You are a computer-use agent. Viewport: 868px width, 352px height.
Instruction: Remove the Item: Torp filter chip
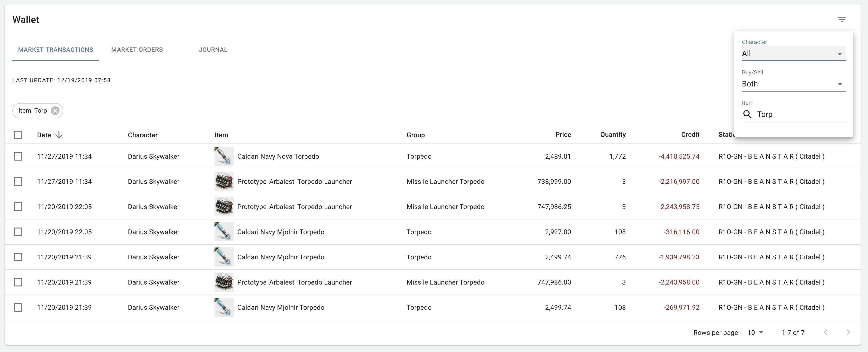(x=55, y=111)
